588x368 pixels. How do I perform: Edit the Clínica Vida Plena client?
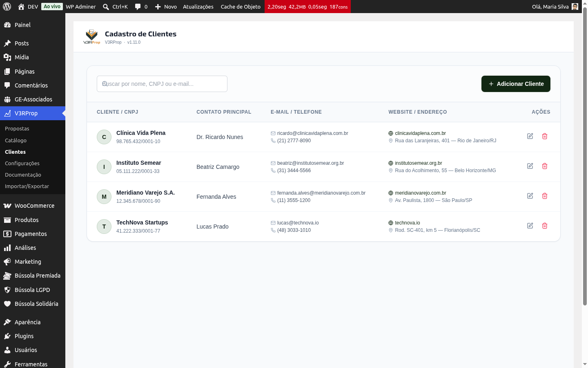(530, 136)
